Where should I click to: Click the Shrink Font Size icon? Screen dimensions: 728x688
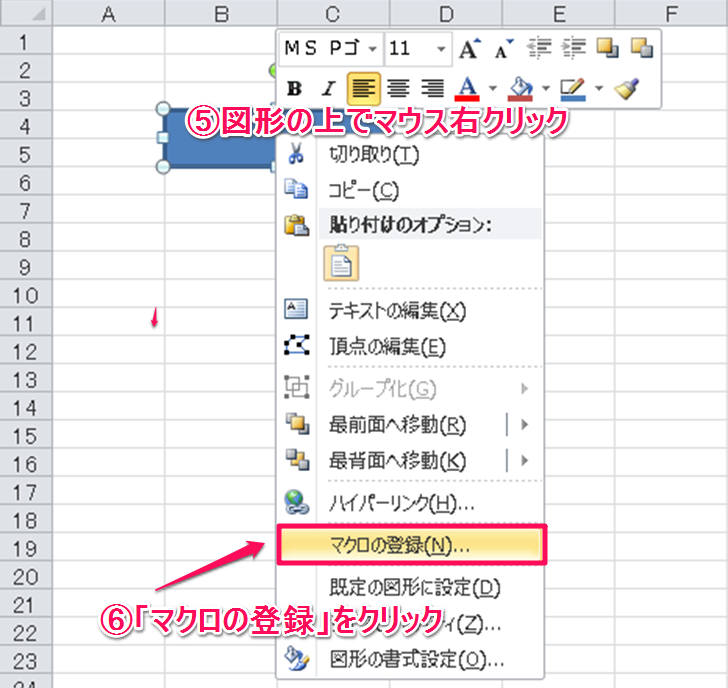click(504, 49)
